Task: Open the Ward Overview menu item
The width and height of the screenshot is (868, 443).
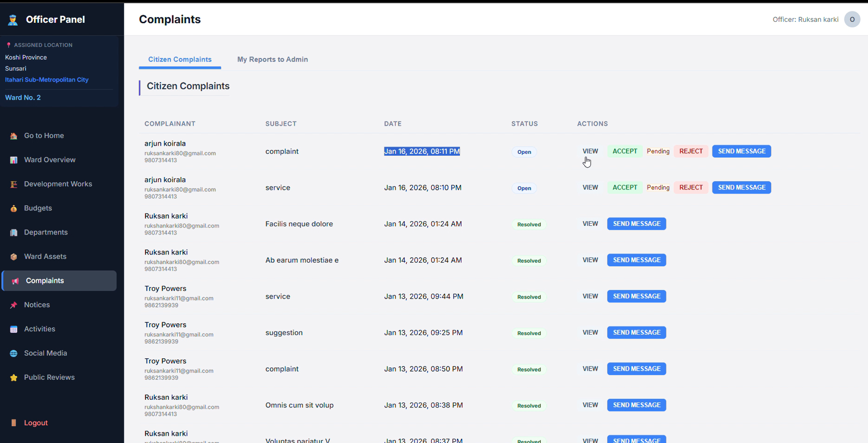Action: [x=59, y=160]
